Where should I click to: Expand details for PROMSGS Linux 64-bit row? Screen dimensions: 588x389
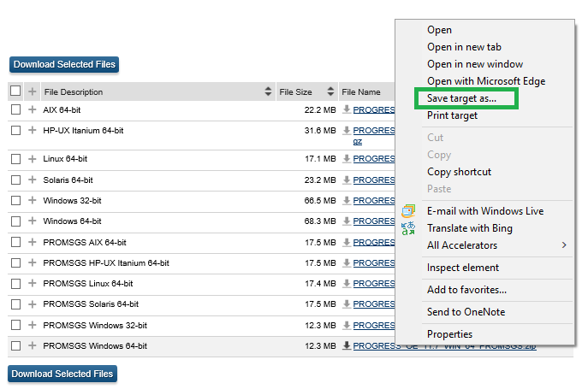(x=33, y=283)
